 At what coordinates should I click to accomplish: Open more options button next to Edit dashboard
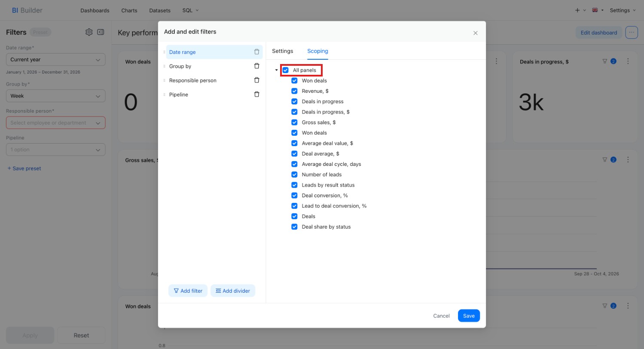tap(632, 33)
